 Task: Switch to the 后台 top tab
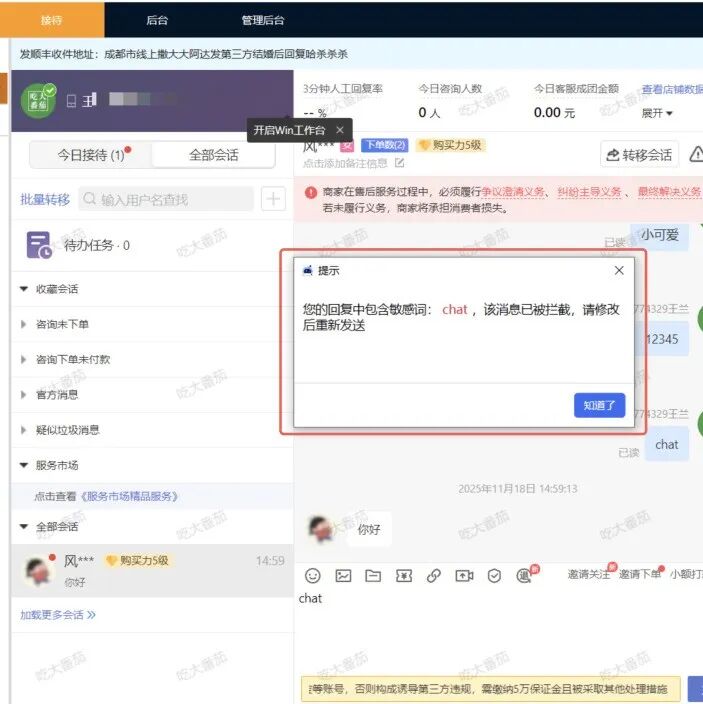point(157,20)
